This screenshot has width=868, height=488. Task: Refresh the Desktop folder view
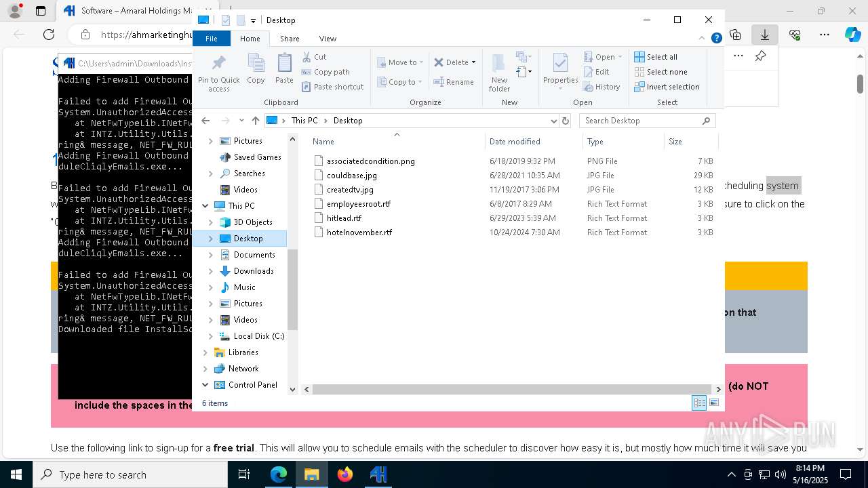pyautogui.click(x=566, y=121)
